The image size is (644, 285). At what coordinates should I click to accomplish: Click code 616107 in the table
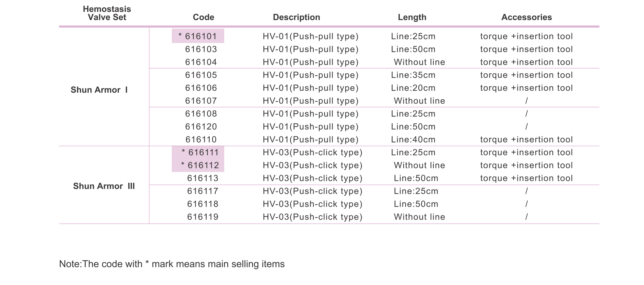(x=201, y=101)
